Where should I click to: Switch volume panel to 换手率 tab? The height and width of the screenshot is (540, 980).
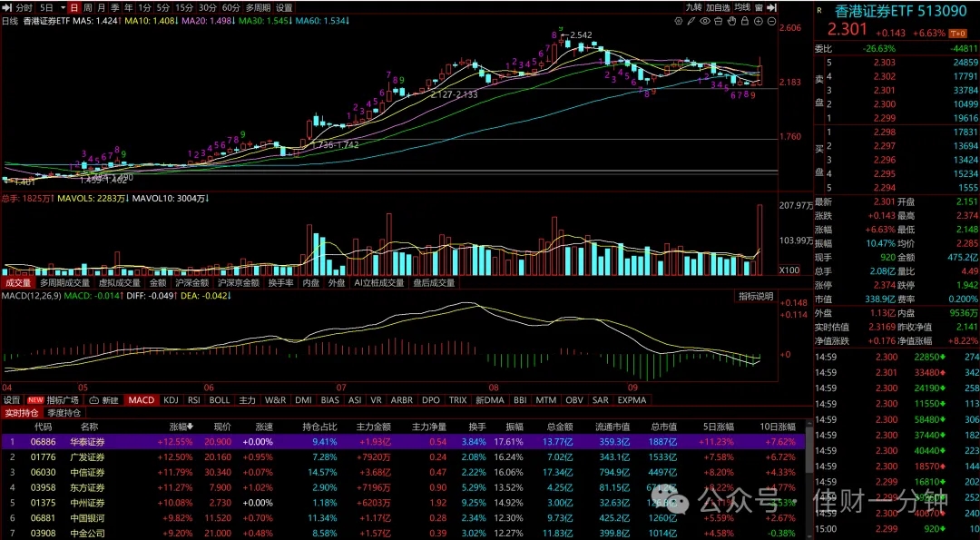pos(280,282)
